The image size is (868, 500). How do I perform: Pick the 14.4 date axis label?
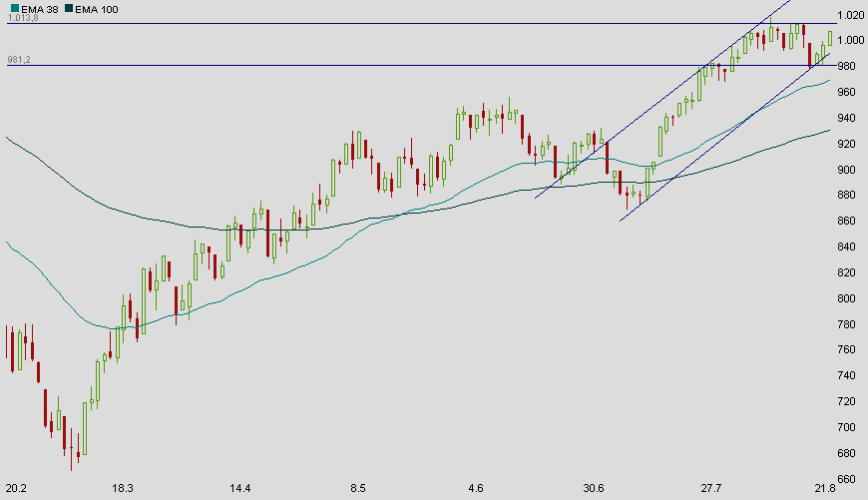(239, 488)
